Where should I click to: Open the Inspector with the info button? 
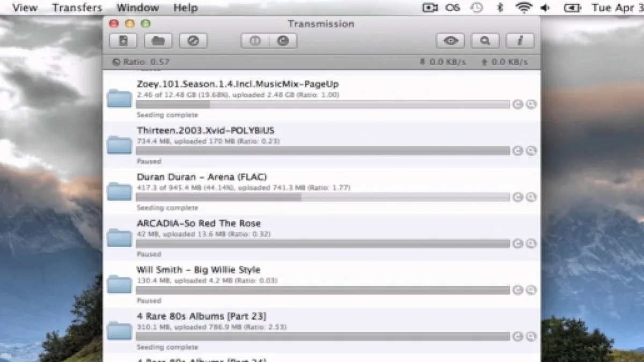click(519, 41)
